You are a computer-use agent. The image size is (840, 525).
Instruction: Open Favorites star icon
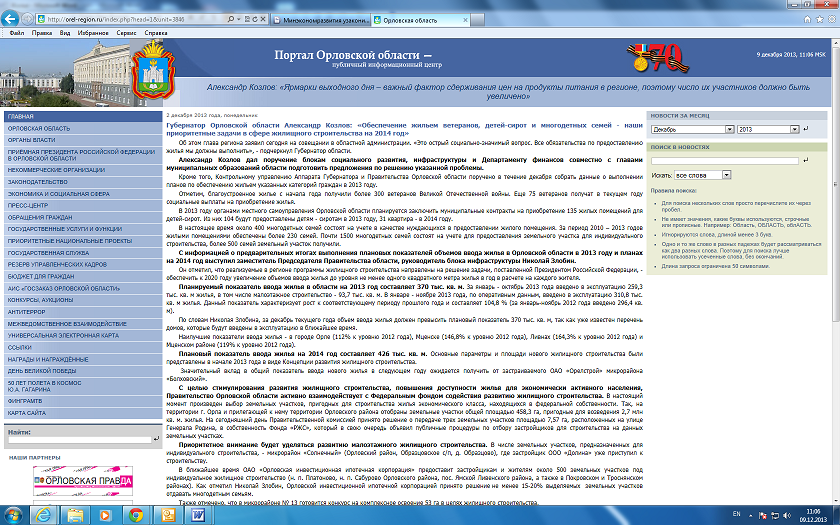pos(819,19)
